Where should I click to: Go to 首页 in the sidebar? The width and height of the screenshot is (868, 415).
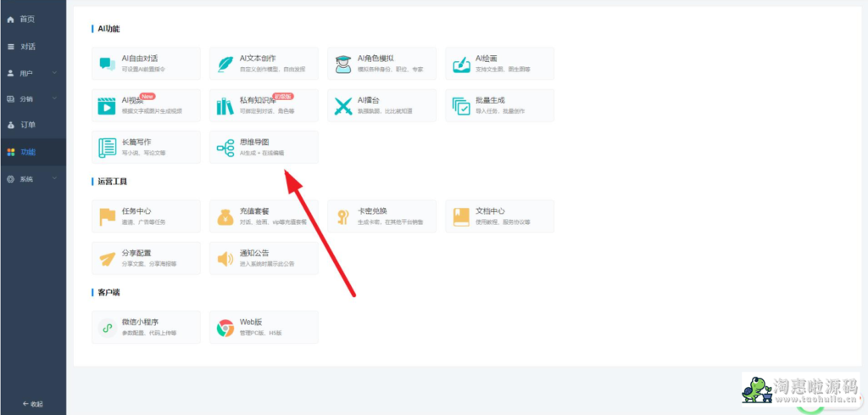27,19
